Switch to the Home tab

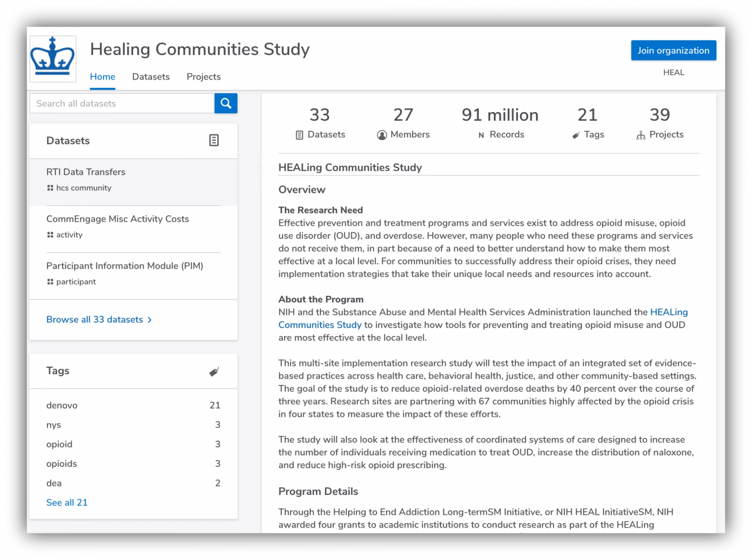click(103, 77)
